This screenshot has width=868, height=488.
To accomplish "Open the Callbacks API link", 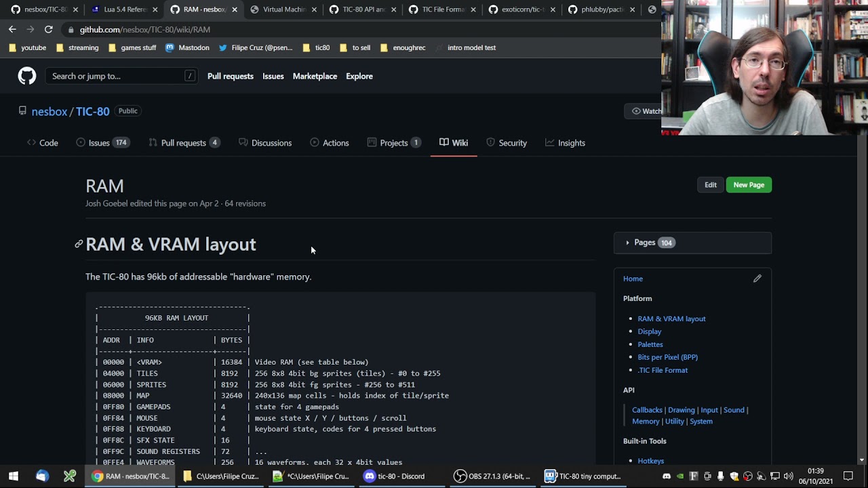I will tap(647, 410).
